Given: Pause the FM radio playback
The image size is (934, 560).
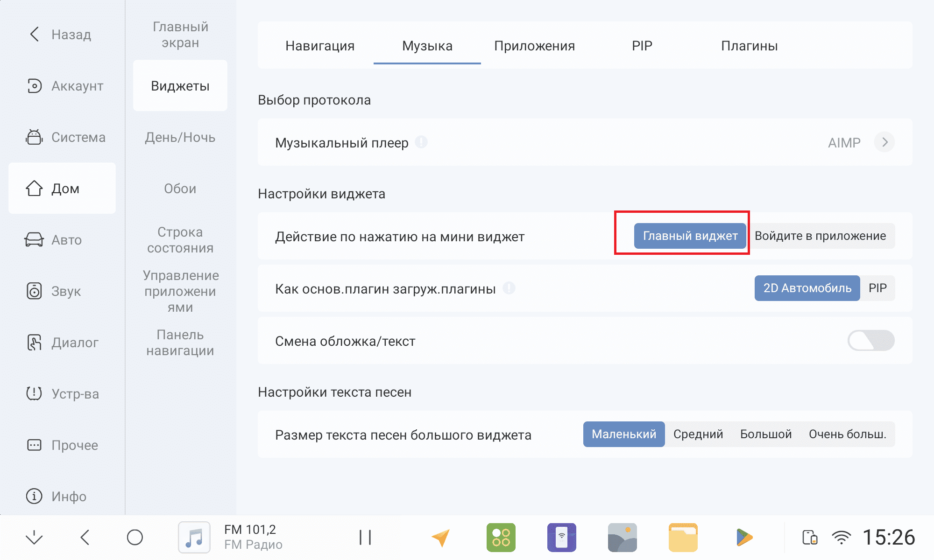Looking at the screenshot, I should click(365, 538).
